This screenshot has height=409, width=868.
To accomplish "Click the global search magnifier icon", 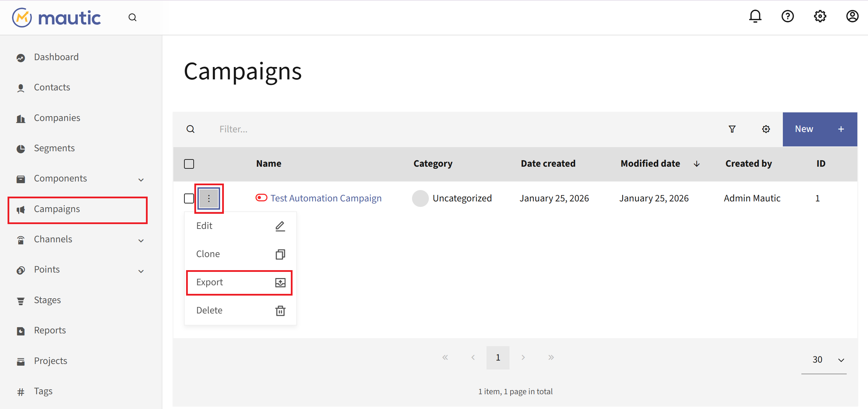I will pos(133,18).
